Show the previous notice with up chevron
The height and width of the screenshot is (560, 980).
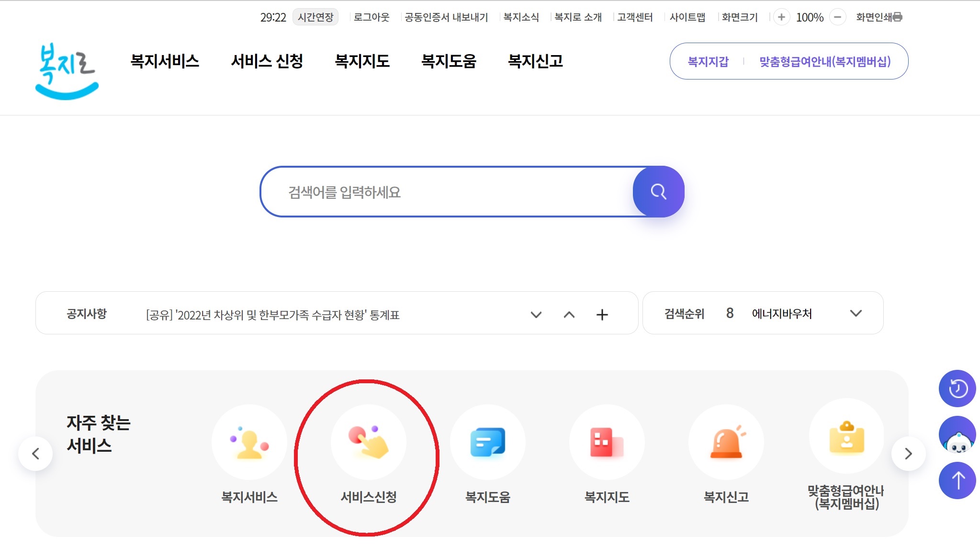click(x=570, y=314)
